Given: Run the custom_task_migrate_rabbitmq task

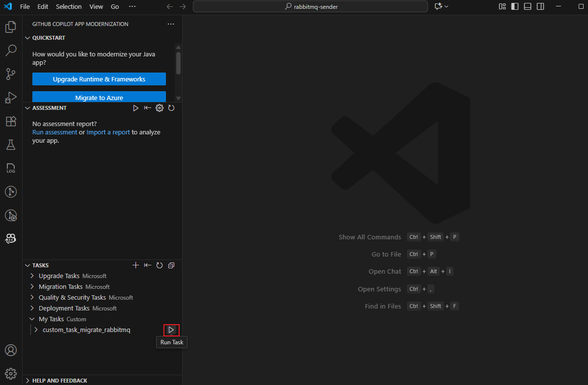Looking at the screenshot, I should pyautogui.click(x=171, y=330).
